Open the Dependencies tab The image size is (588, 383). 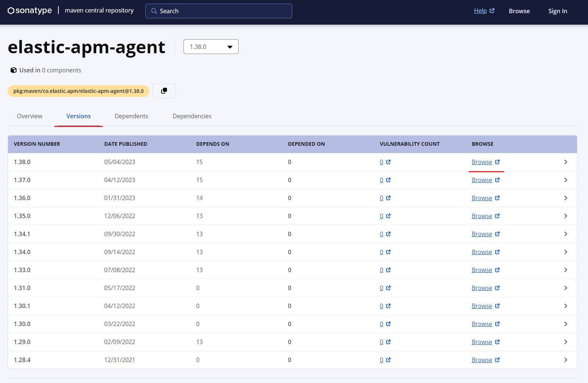pyautogui.click(x=192, y=116)
